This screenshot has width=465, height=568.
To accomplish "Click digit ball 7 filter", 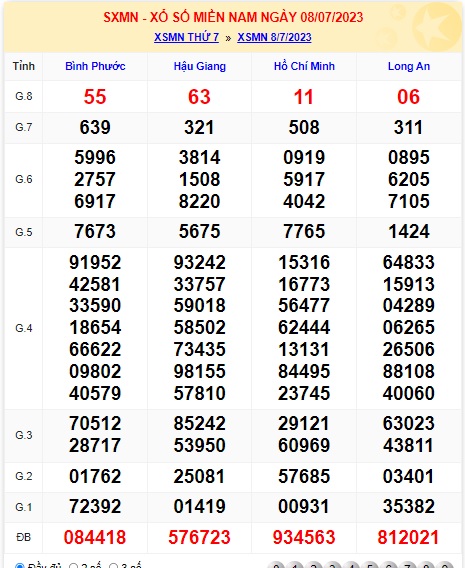I will point(407,565).
